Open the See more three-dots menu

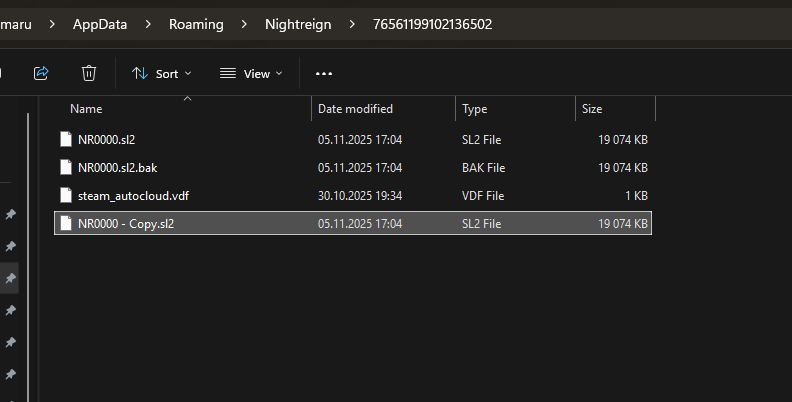323,73
